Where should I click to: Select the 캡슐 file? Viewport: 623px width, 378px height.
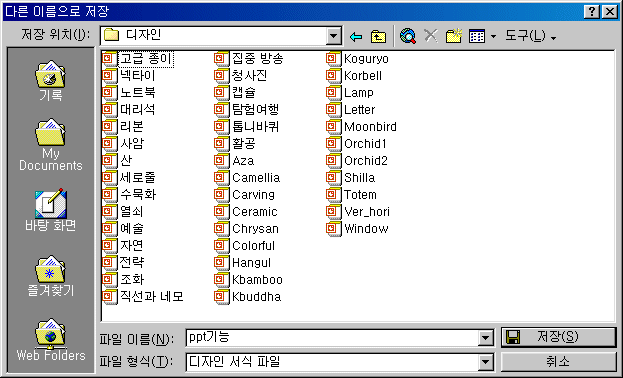(235, 93)
